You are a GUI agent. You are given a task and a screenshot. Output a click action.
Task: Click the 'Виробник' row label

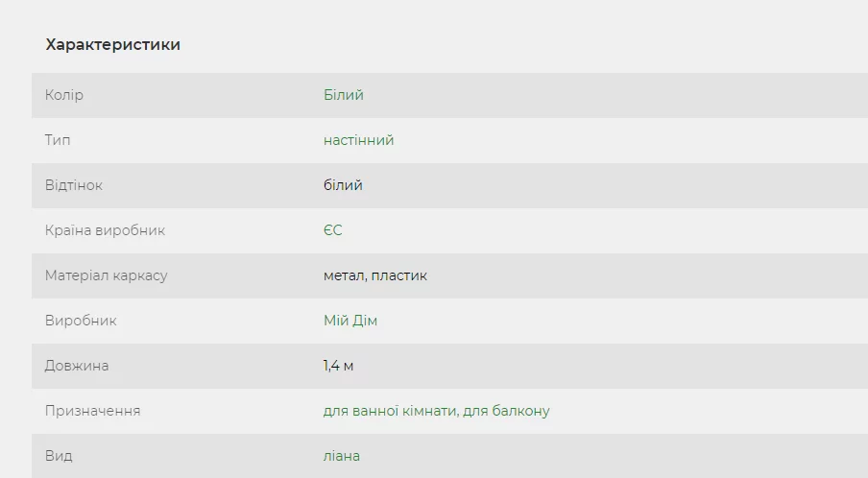tap(81, 321)
